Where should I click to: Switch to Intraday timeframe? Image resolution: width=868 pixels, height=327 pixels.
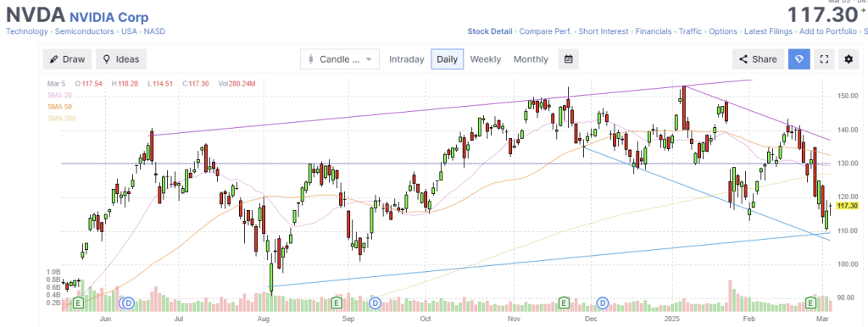tap(406, 59)
